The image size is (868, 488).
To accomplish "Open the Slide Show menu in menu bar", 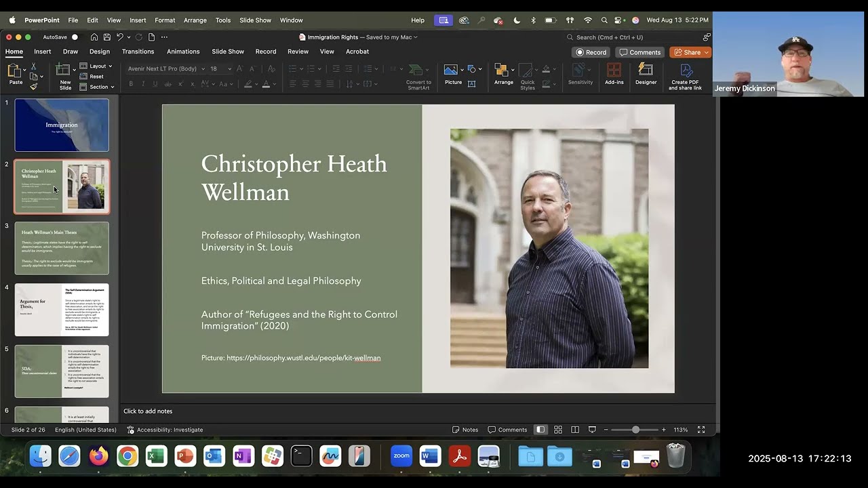I will pos(255,20).
